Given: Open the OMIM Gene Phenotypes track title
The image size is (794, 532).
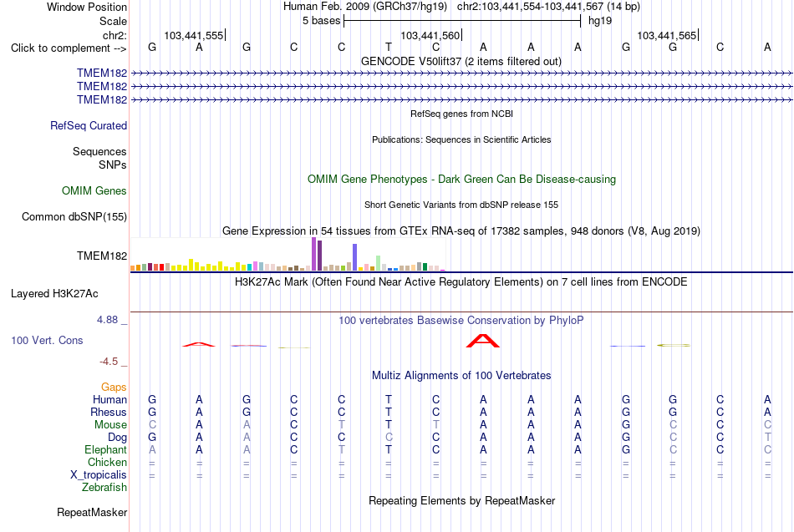Looking at the screenshot, I should pos(461,180).
